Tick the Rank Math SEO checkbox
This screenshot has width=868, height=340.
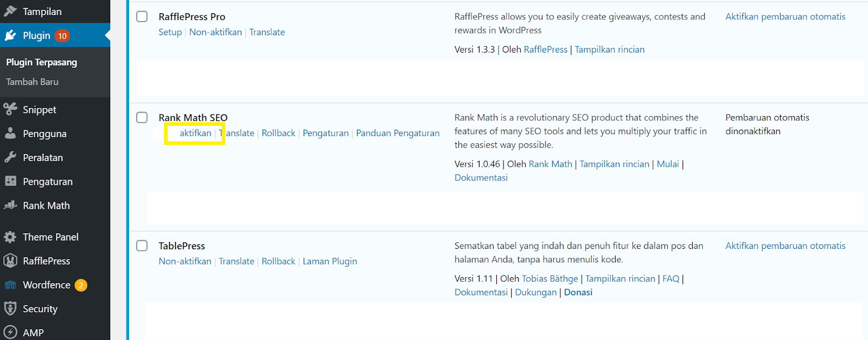pos(142,117)
